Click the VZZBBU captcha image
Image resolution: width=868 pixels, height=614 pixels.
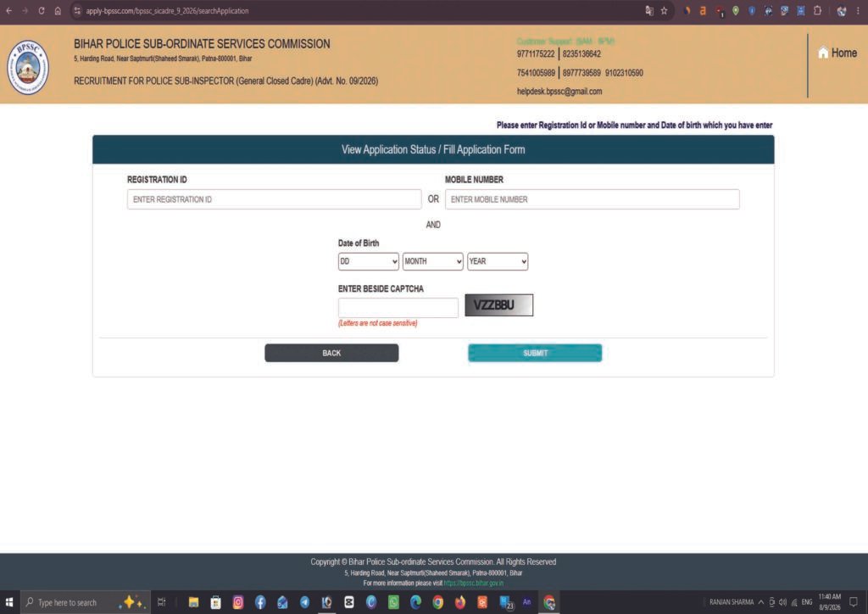tap(498, 305)
